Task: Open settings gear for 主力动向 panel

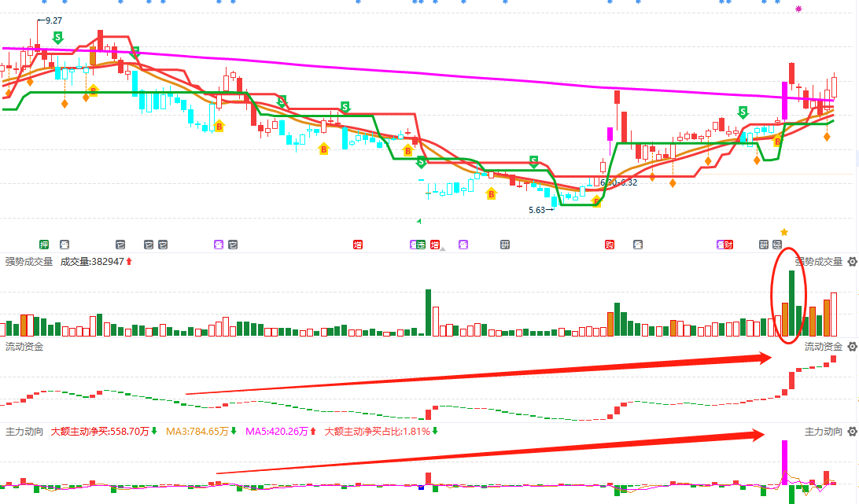Action: (852, 432)
